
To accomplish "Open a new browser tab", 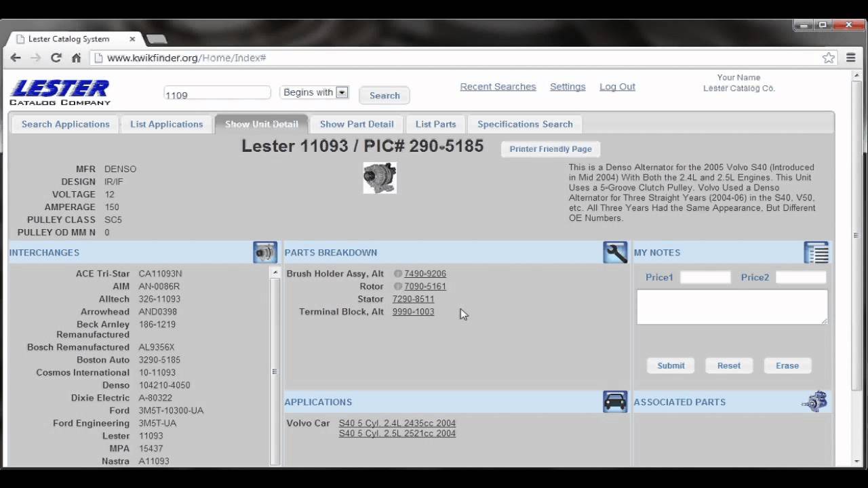I will 157,39.
